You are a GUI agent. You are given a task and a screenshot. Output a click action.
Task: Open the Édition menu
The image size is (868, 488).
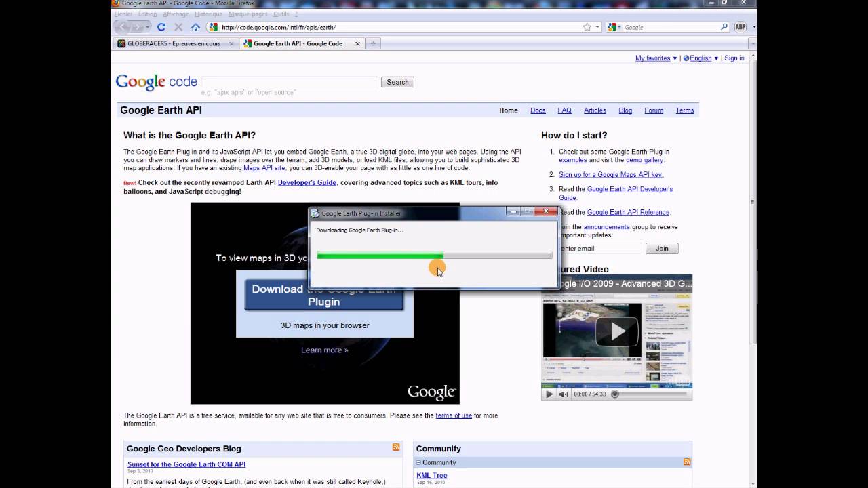[x=147, y=14]
